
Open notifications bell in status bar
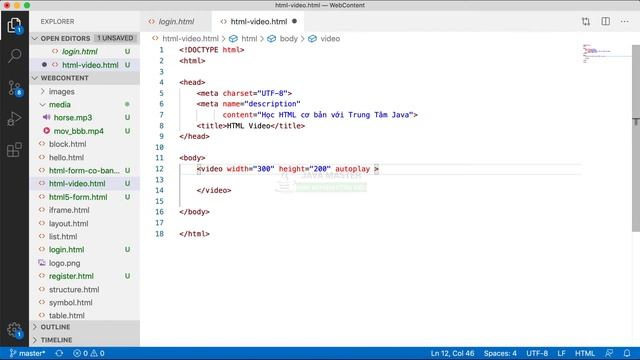(627, 353)
